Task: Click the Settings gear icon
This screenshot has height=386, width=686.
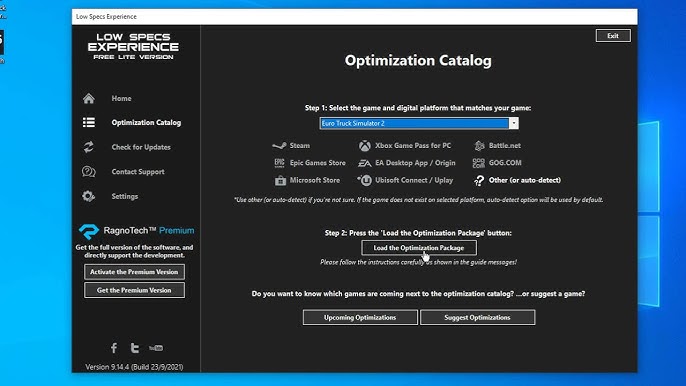Action: coord(89,196)
